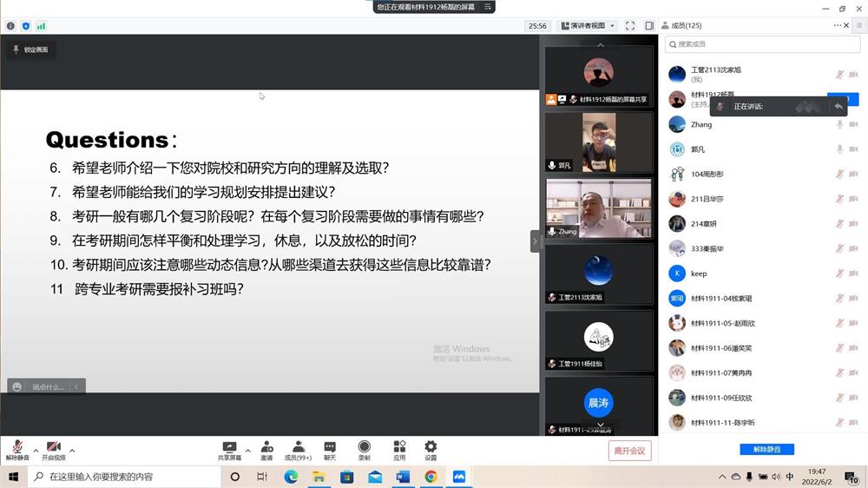Click the 搜索成员 search field
The image size is (868, 488).
[750, 44]
